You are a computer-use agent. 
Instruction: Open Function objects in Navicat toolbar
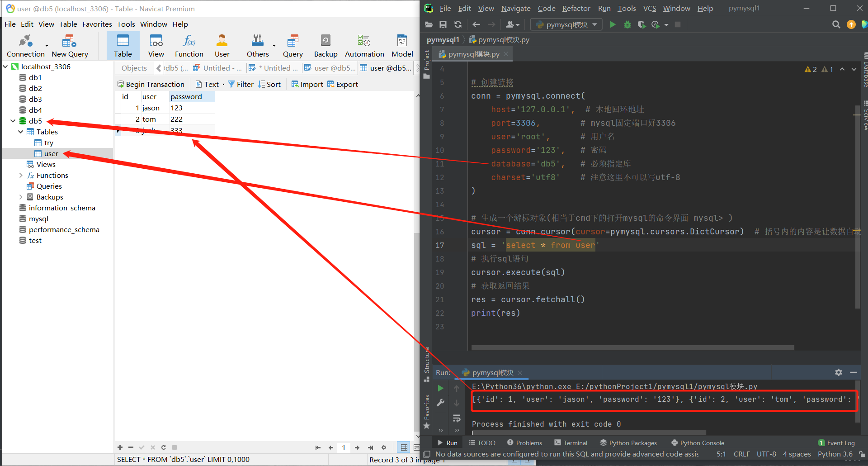(x=189, y=46)
